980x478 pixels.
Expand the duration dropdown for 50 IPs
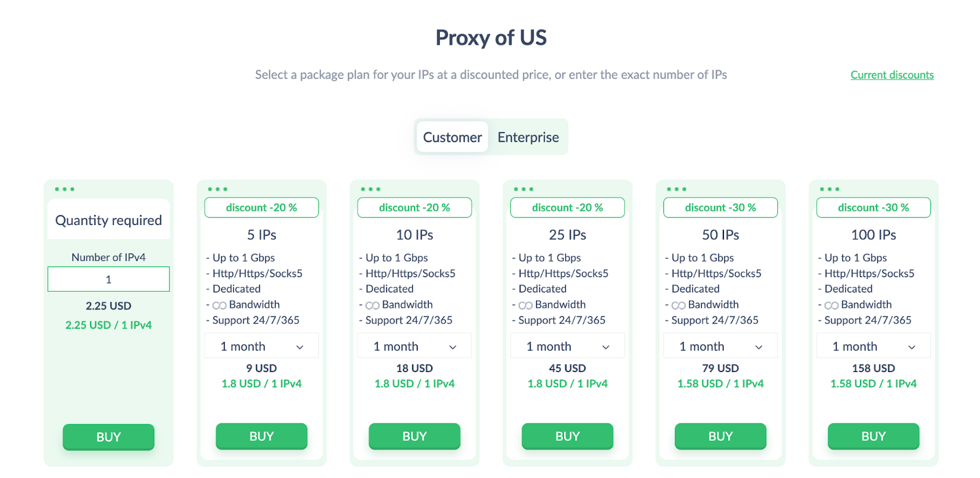(720, 346)
